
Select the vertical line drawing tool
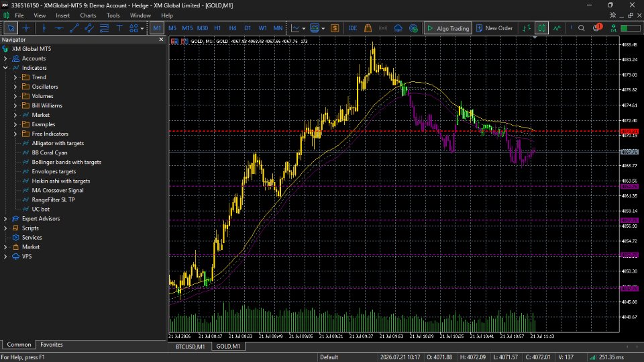(x=44, y=28)
